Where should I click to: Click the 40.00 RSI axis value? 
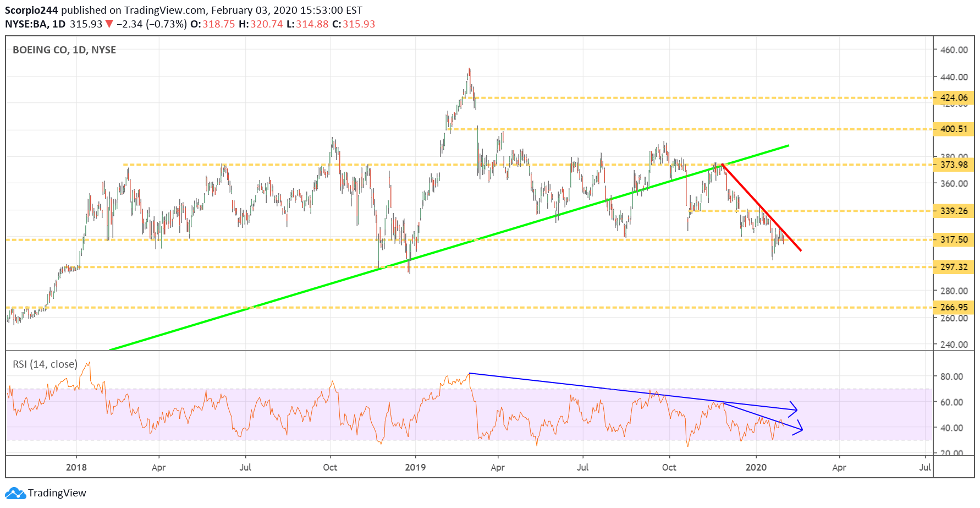pos(951,428)
